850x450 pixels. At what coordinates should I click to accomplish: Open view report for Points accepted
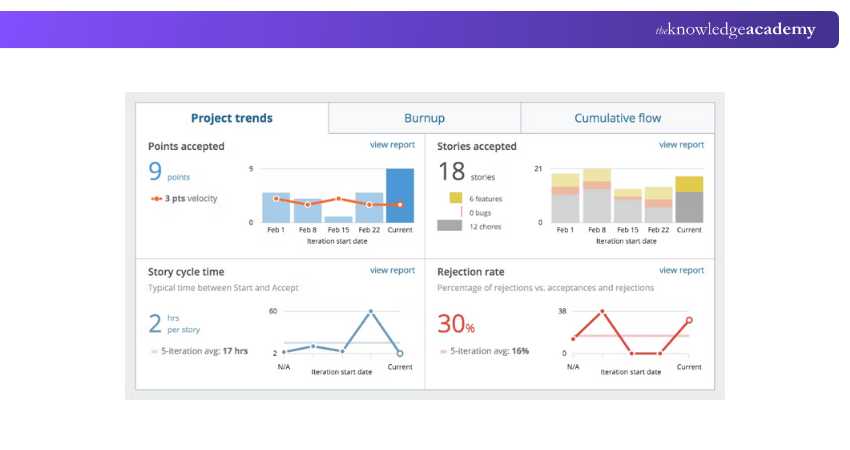pyautogui.click(x=392, y=145)
